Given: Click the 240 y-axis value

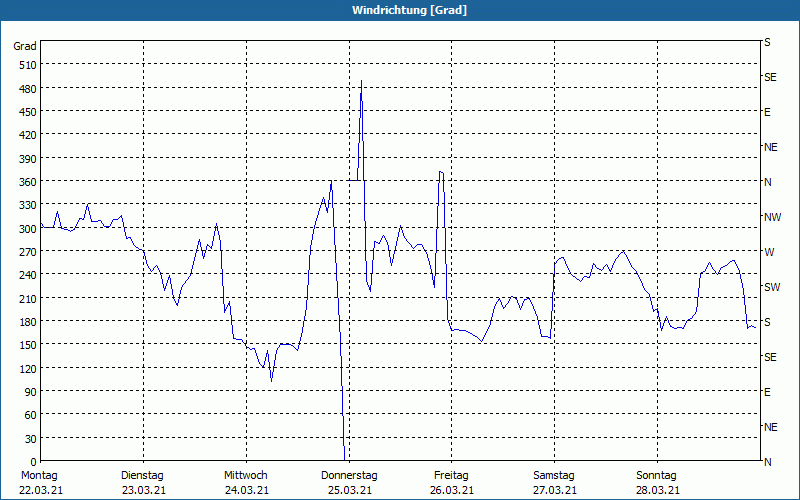Looking at the screenshot, I should (x=28, y=275).
